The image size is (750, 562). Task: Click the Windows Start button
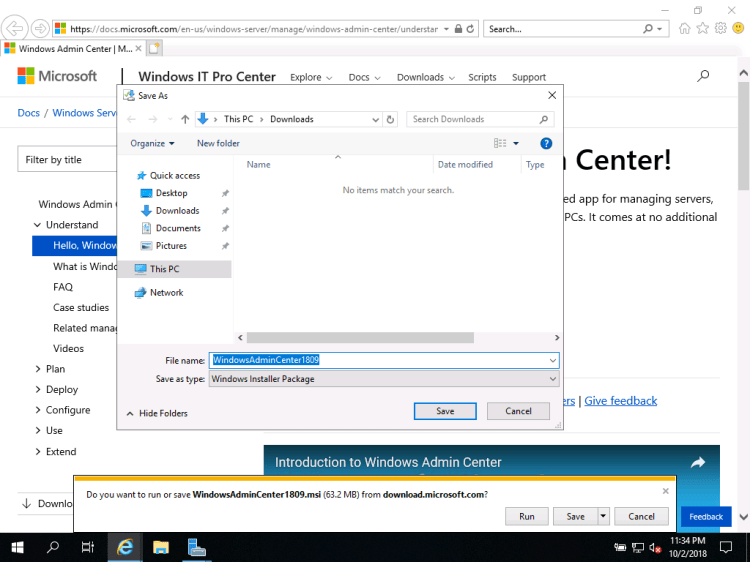(x=17, y=547)
